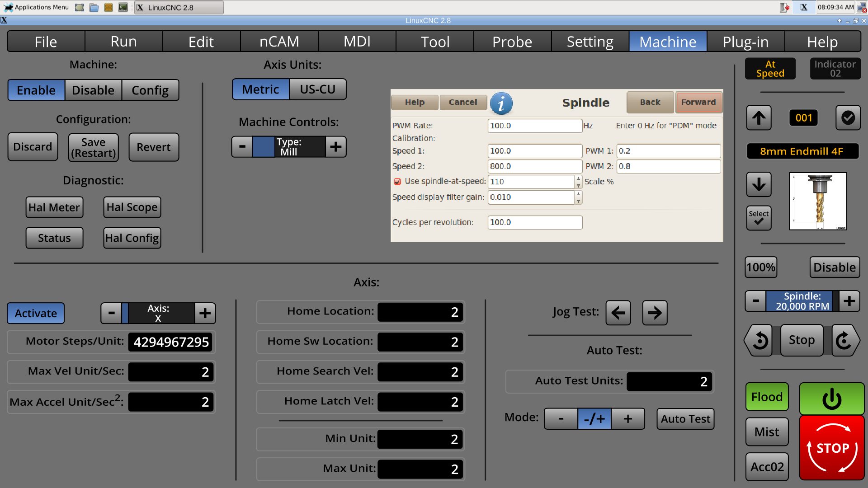Decrement spindle-at-speed scale stepper down
The width and height of the screenshot is (868, 488).
click(x=578, y=185)
